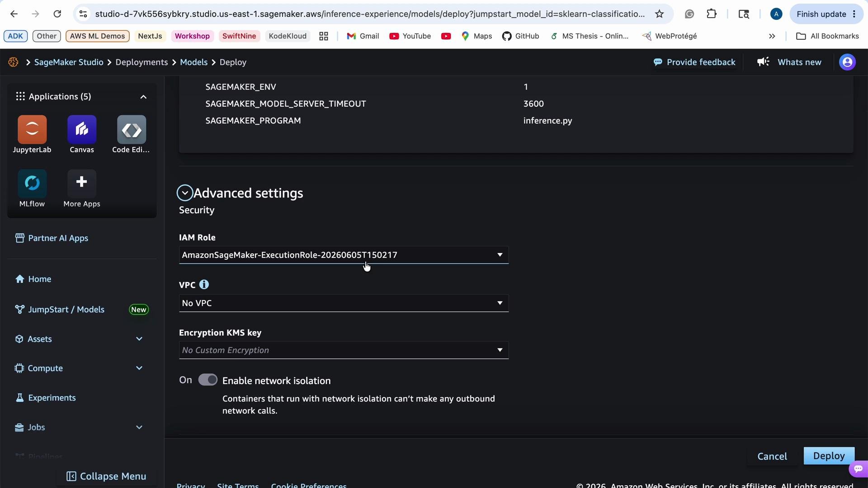
Task: Open the AWS ML Demos bookmark folder
Action: (x=97, y=36)
